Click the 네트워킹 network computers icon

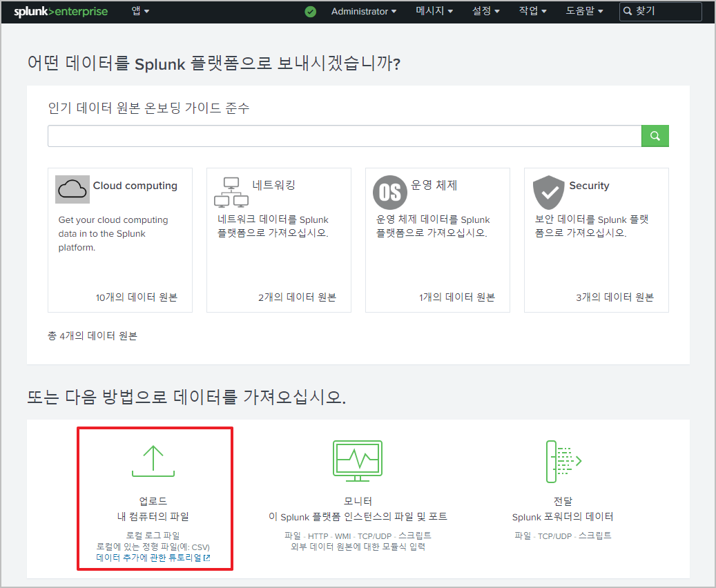click(x=231, y=193)
